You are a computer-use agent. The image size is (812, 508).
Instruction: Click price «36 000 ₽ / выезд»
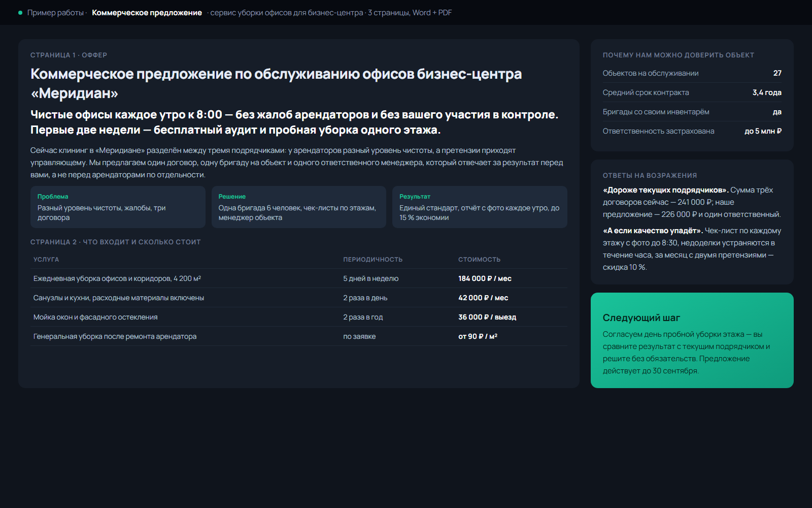(487, 317)
